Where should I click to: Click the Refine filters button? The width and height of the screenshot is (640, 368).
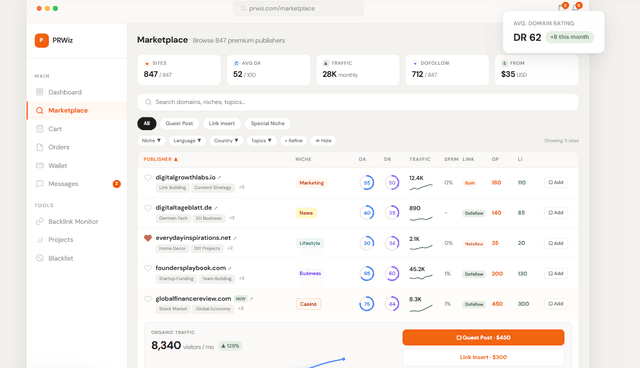pyautogui.click(x=293, y=141)
